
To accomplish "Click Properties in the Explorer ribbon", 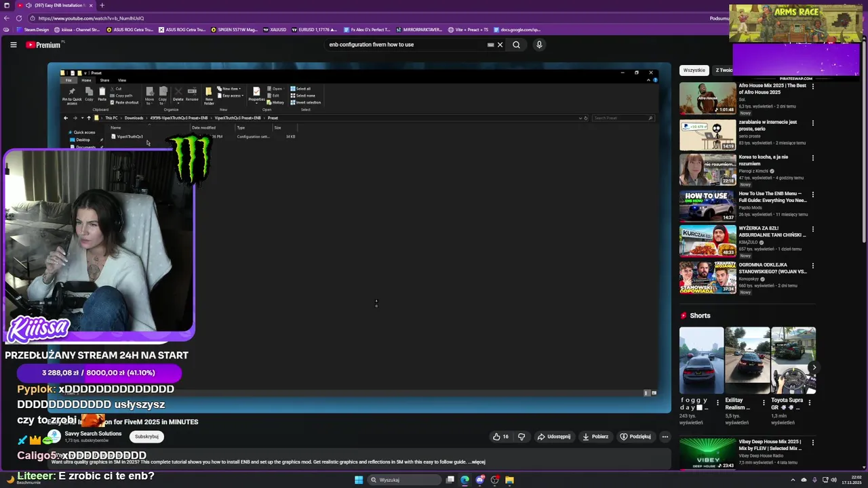I will coord(256,95).
